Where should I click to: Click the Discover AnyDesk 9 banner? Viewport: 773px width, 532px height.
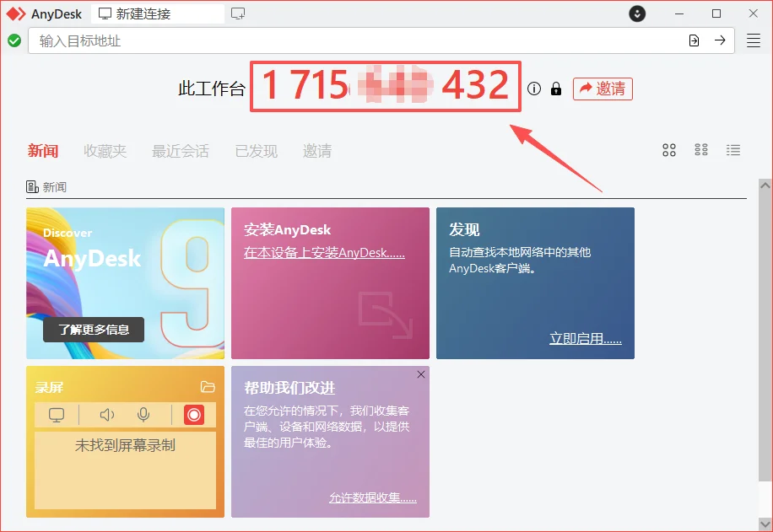click(125, 283)
